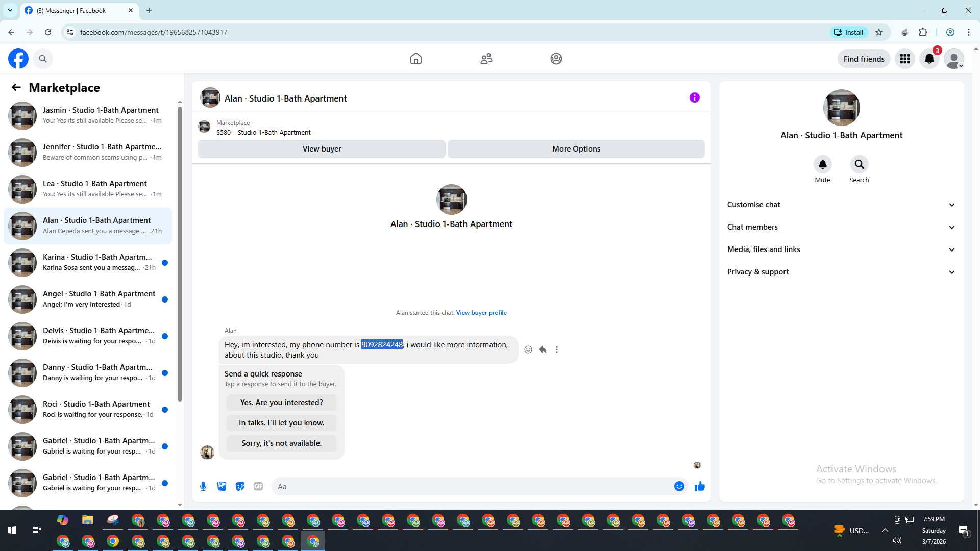Send quick reply "In talks. I'll let you know."

point(281,423)
